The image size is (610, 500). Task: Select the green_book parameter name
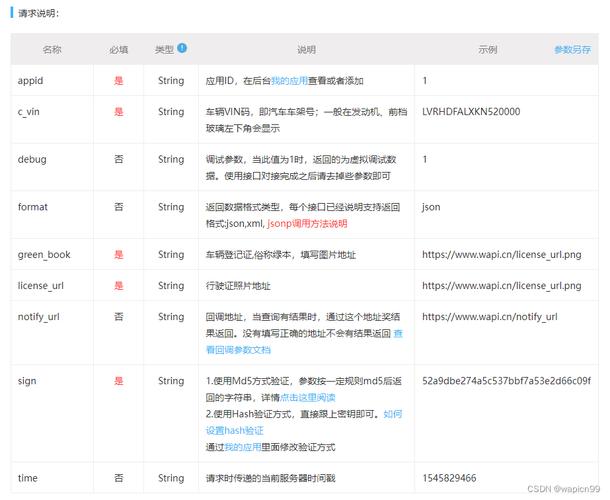pyautogui.click(x=44, y=255)
